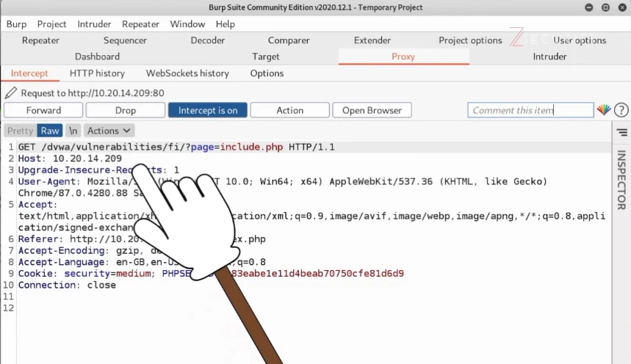The image size is (631, 364).
Task: Expand the INSPECTOR side panel
Action: [621, 180]
